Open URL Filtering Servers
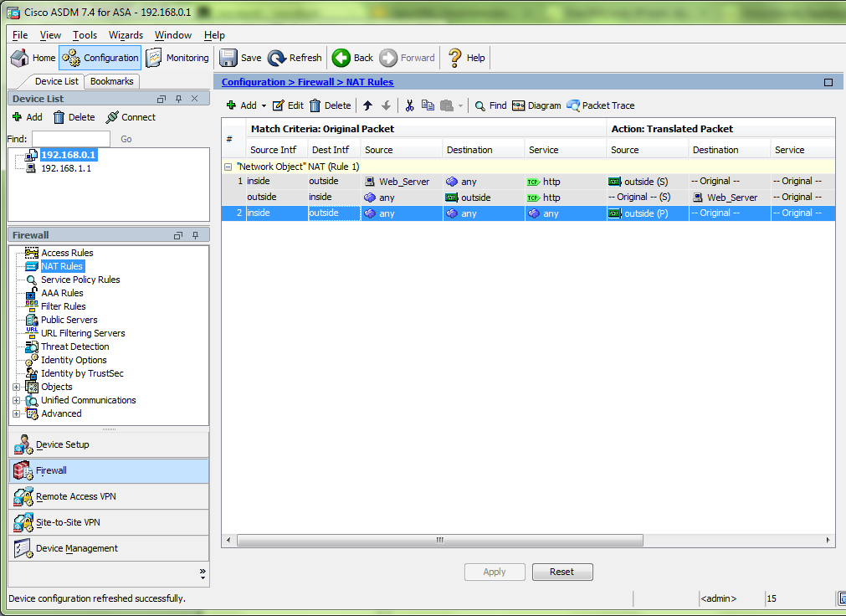Screen dimensions: 846x616 [x=83, y=333]
